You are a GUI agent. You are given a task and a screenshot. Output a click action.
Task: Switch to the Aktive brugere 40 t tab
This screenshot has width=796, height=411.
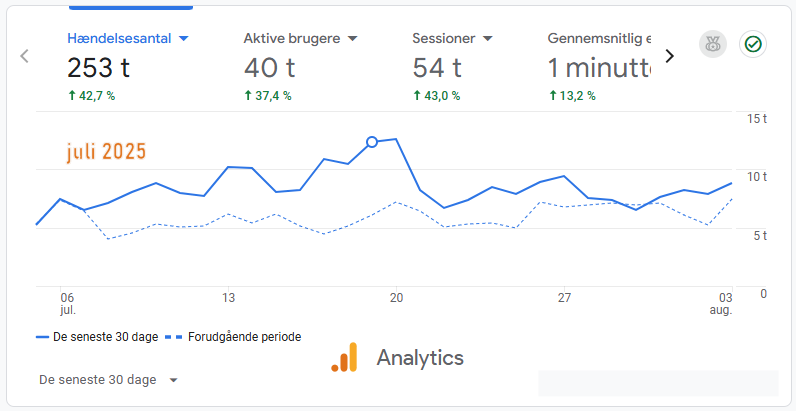[301, 66]
